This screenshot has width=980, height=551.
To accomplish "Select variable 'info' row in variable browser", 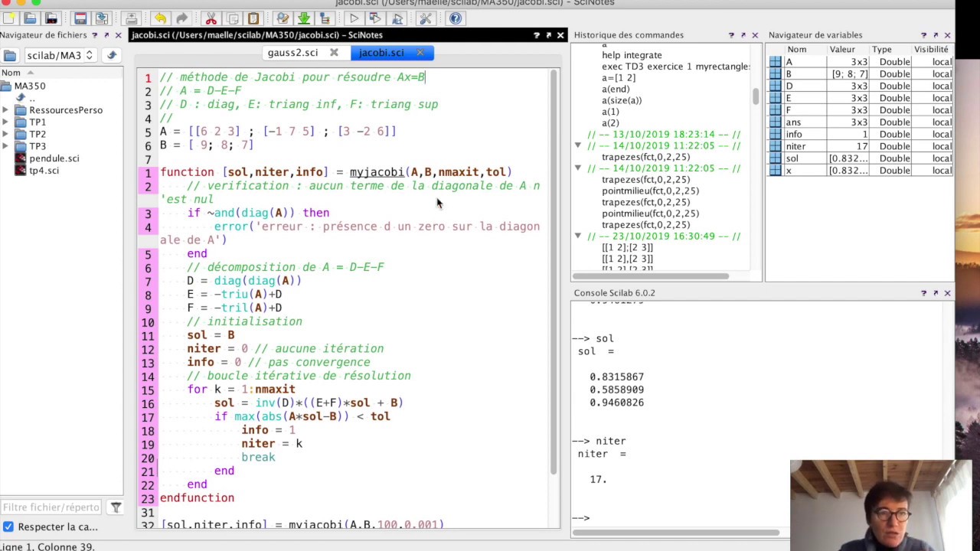I will [x=861, y=135].
